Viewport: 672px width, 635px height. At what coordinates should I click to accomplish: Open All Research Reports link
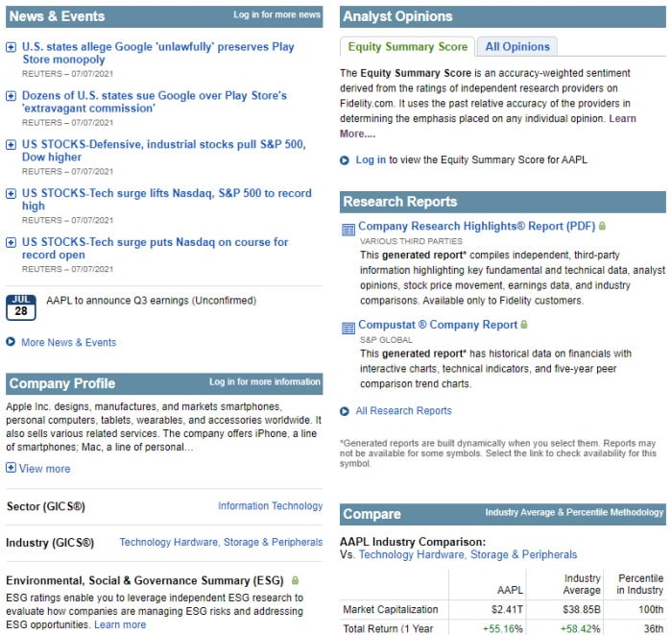point(404,411)
